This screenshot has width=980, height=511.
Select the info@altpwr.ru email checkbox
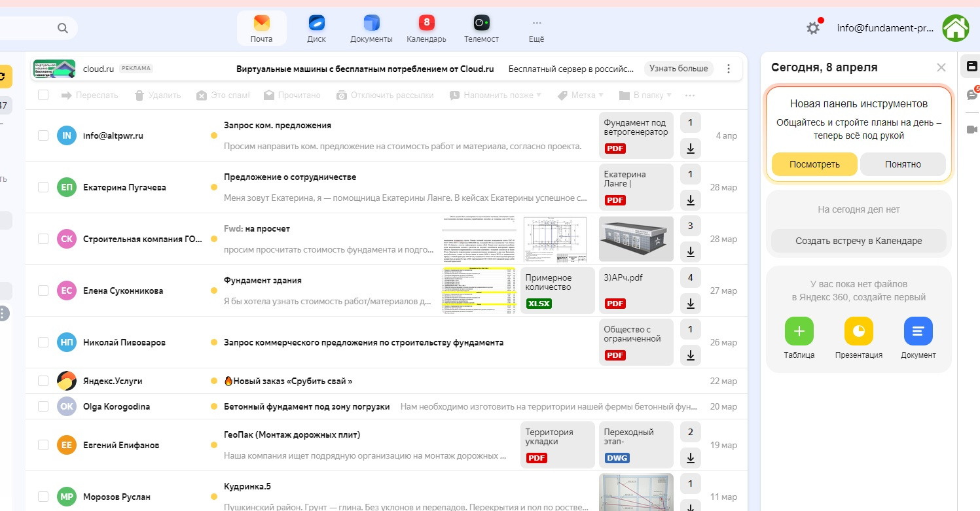pos(43,135)
